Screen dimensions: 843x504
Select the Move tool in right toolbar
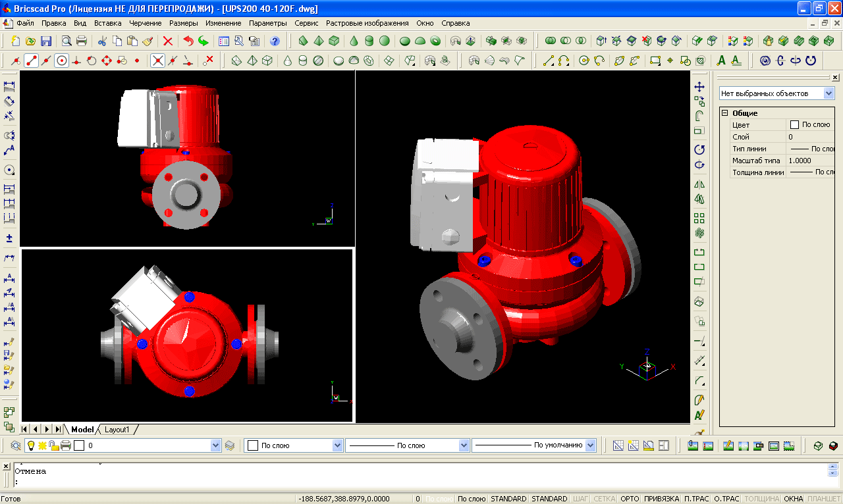700,86
